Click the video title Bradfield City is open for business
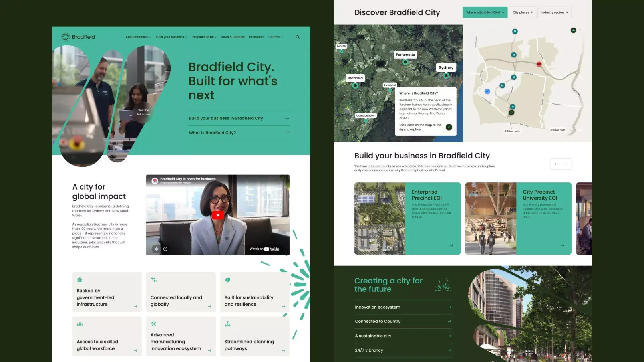 click(x=188, y=179)
